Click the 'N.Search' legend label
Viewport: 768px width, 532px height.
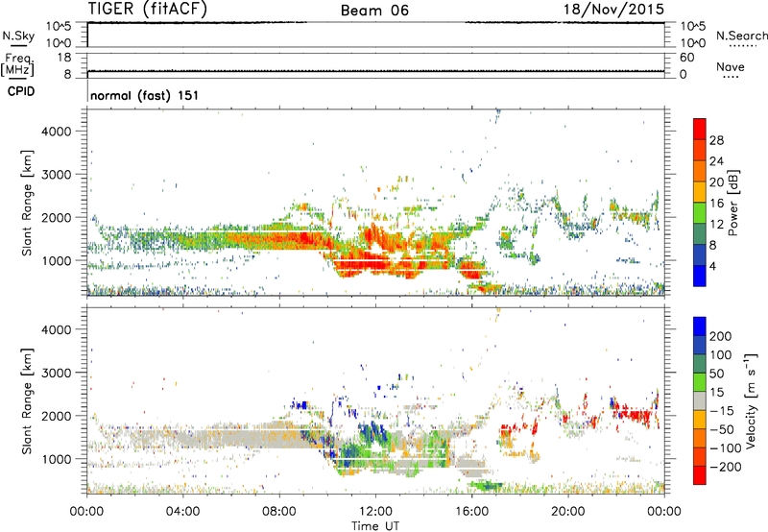[741, 36]
